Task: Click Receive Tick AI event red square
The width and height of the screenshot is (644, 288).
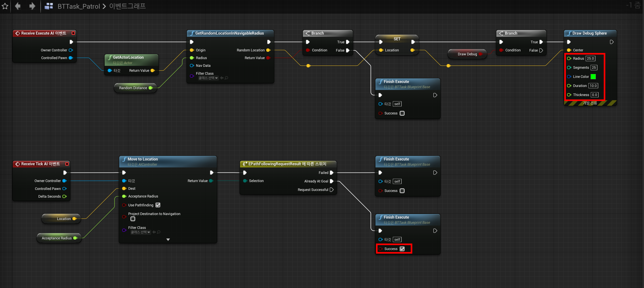Action: coord(67,164)
